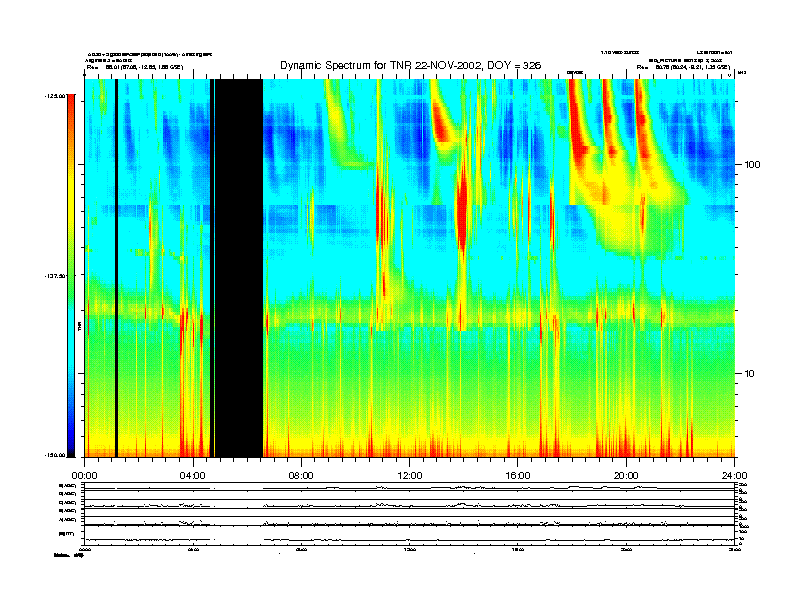Screen dimensions: 792x612
Task: Click the Dynamic Spectrum plot title
Action: 410,65
